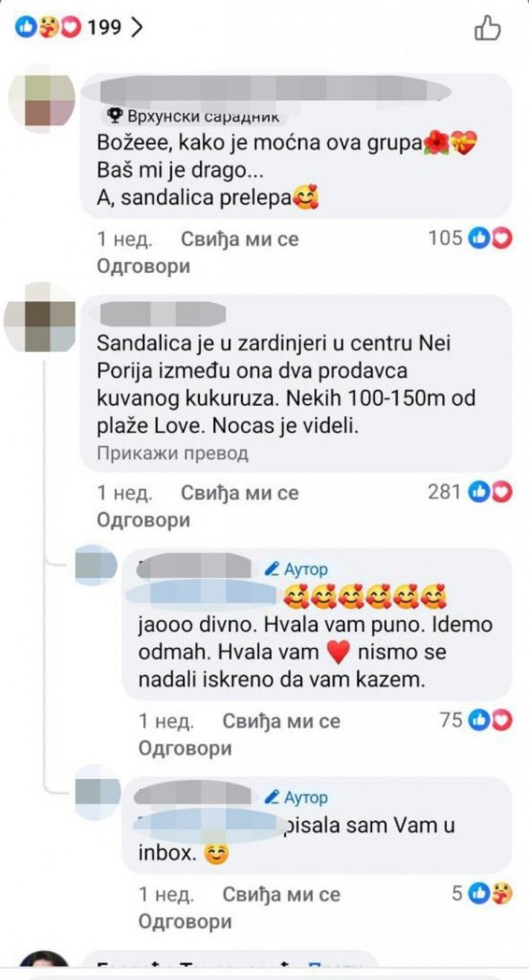Like the 'Sandalica je u zardinjeri' comment

click(x=239, y=493)
